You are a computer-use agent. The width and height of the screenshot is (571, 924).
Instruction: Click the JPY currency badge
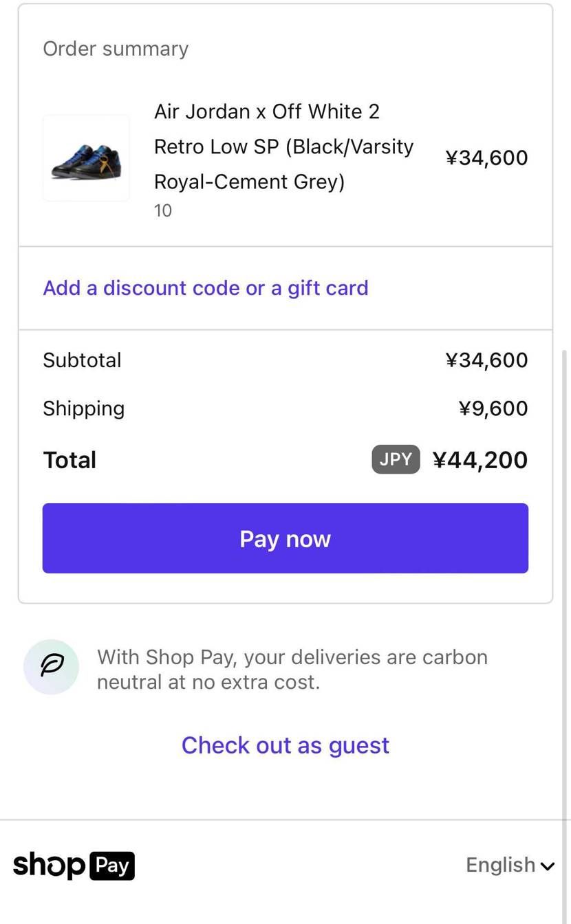[x=396, y=459]
